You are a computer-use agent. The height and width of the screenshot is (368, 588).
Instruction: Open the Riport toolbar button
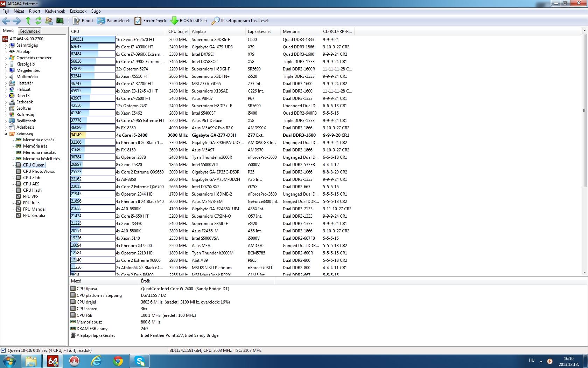point(83,21)
